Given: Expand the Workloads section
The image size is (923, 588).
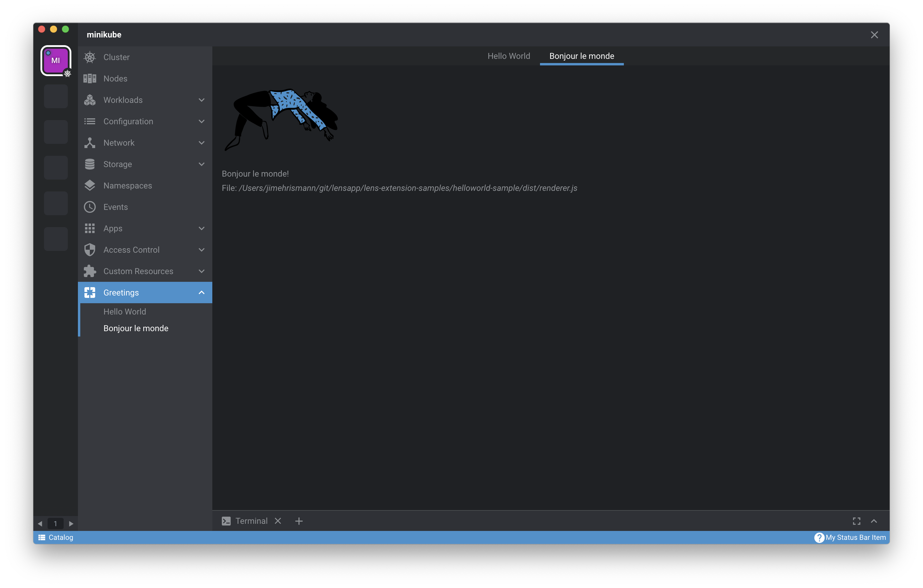Looking at the screenshot, I should tap(202, 100).
